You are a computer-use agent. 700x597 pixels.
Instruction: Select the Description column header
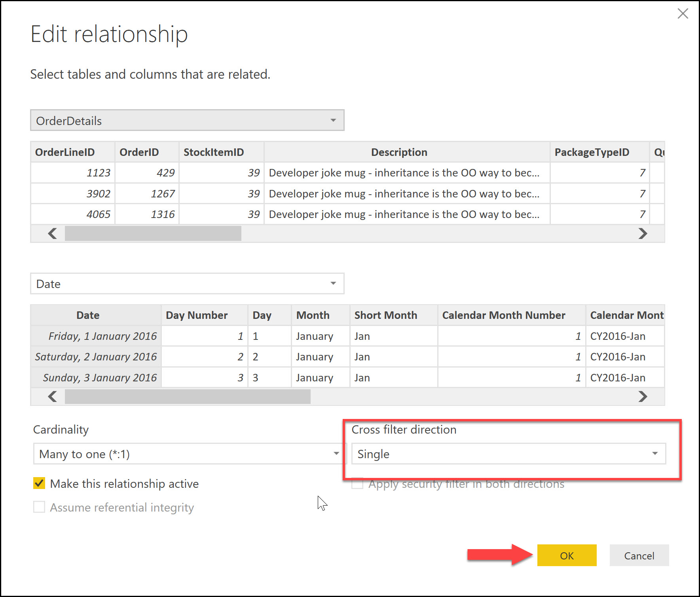(407, 152)
